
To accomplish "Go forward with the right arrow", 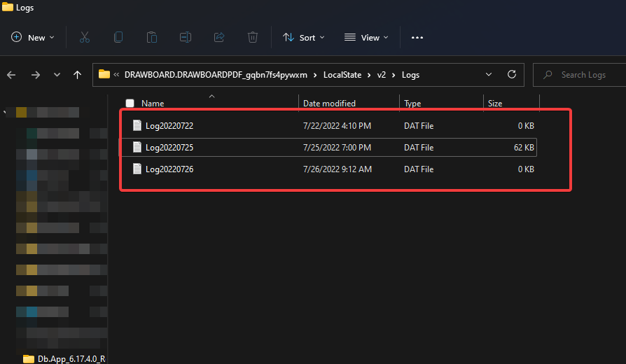I will point(36,75).
